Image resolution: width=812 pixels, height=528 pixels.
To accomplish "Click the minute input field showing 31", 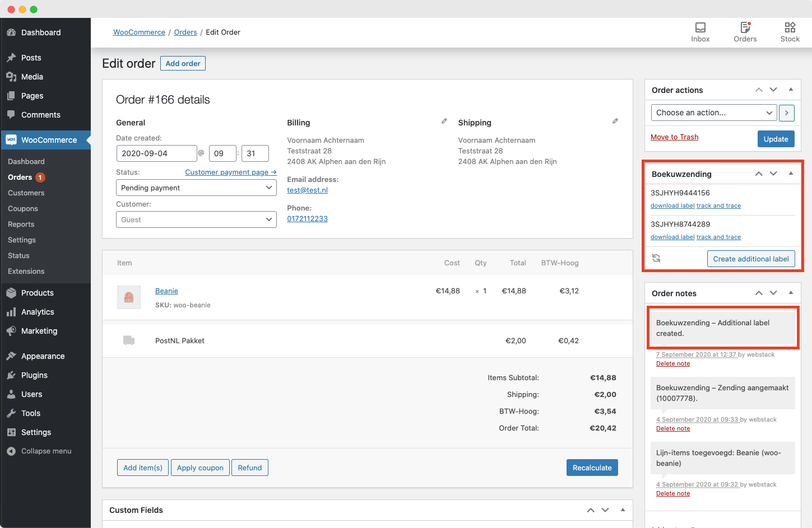I will (255, 153).
